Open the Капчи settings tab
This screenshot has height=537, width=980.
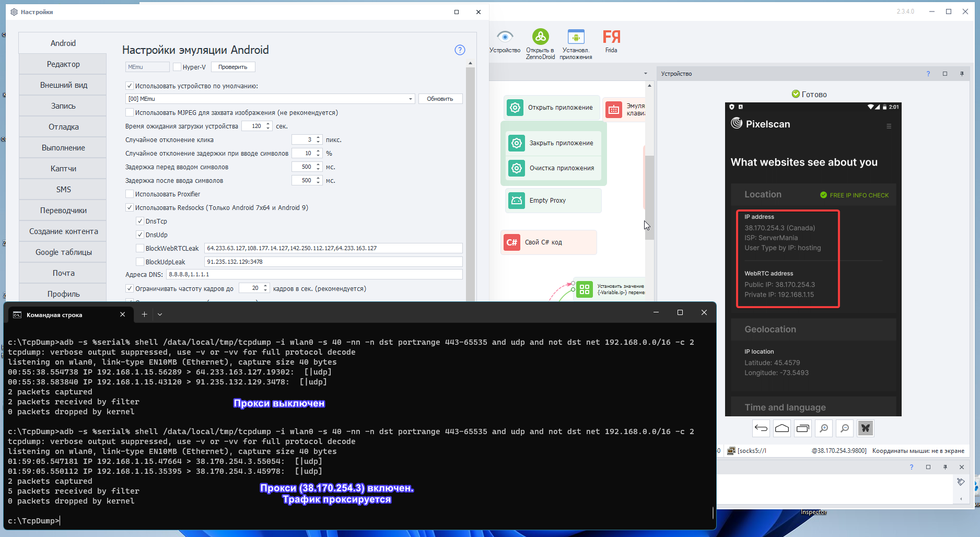point(63,169)
